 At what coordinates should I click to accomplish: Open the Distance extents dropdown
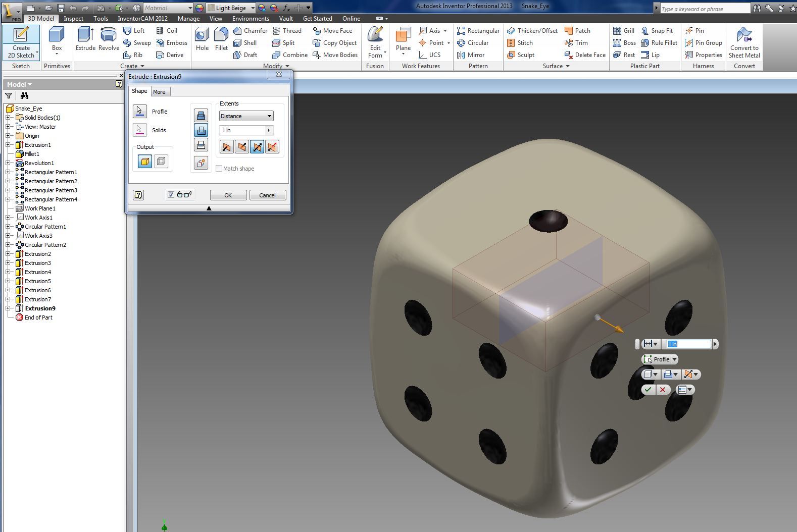point(246,116)
